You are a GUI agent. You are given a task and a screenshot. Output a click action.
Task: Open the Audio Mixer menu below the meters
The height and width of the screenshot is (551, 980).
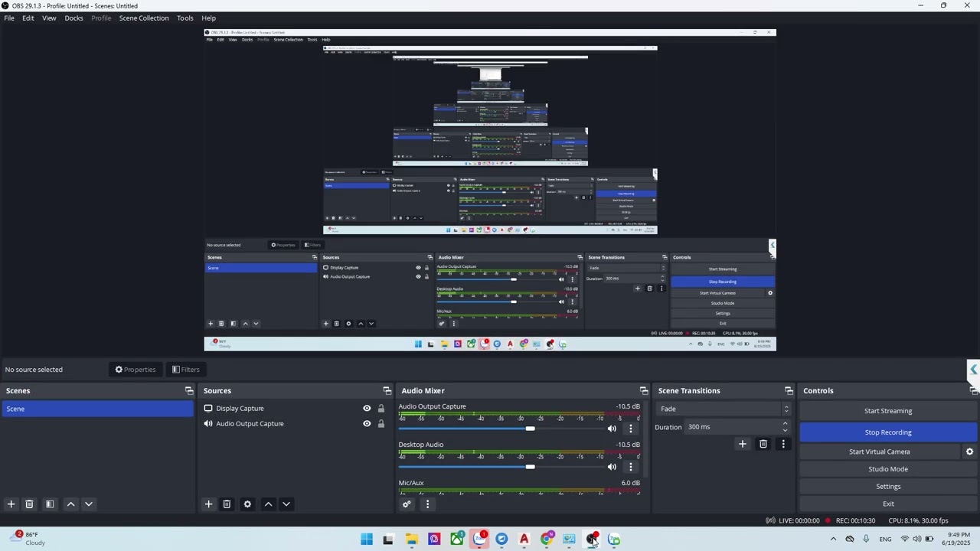point(427,504)
